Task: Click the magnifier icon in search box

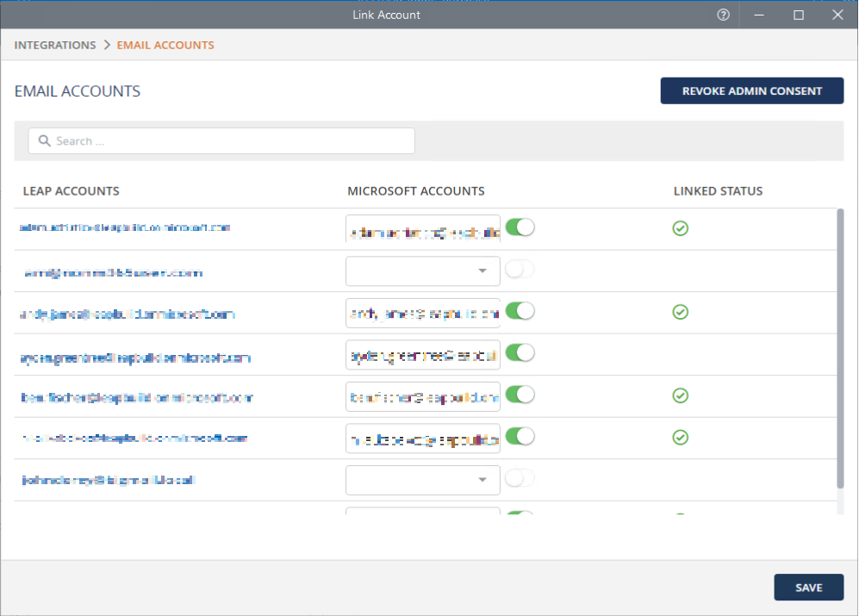Action: [x=44, y=141]
